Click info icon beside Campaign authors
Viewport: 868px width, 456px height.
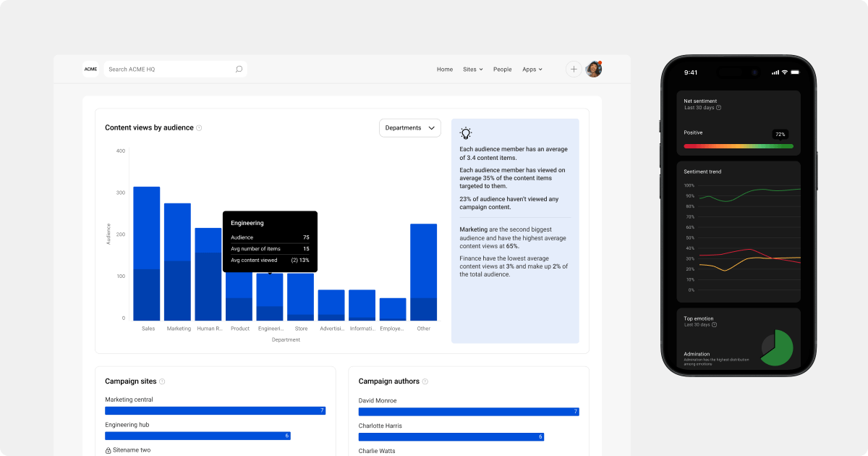[x=425, y=381]
